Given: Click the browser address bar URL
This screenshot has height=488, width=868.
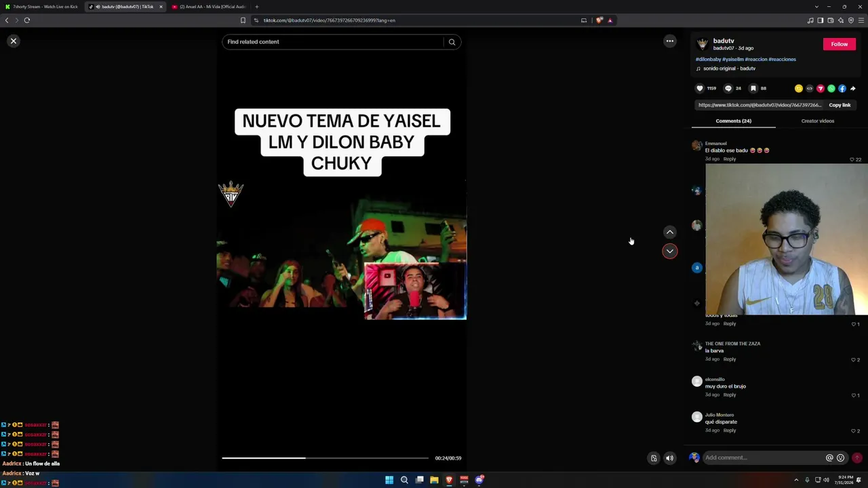Looking at the screenshot, I should click(x=330, y=20).
